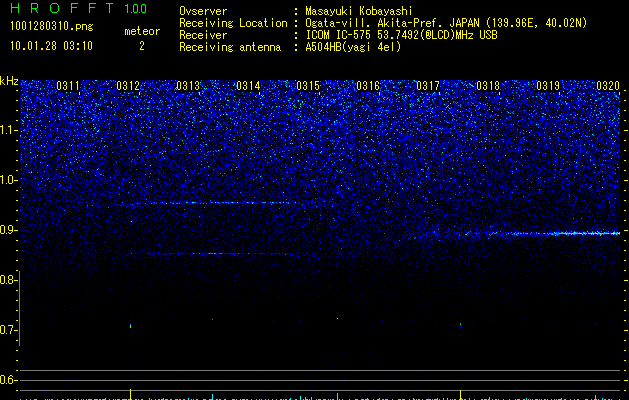The height and width of the screenshot is (400, 629).
Task: Click the Ovserver label
Action: tap(203, 11)
